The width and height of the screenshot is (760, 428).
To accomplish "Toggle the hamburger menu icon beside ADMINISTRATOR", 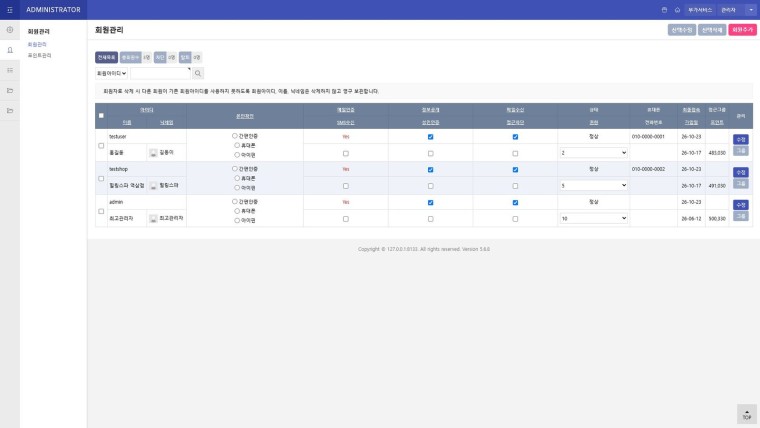I will [10, 10].
